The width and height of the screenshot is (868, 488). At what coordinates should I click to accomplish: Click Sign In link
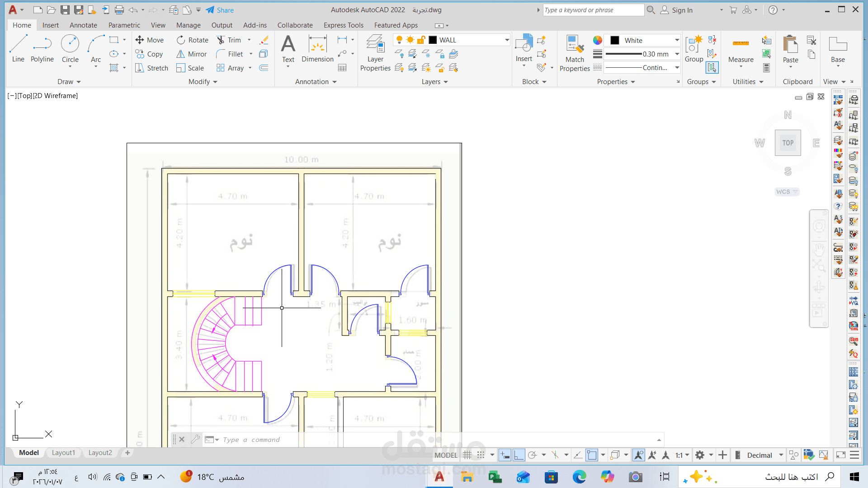682,10
